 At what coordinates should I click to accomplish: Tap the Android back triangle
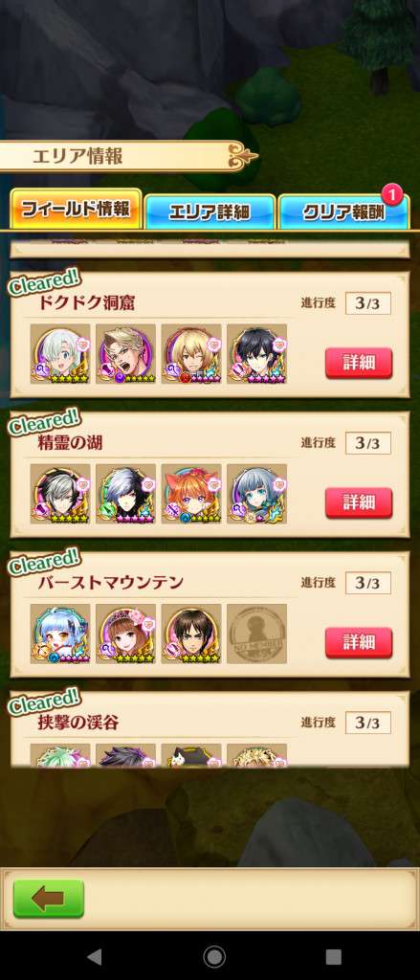pos(95,956)
